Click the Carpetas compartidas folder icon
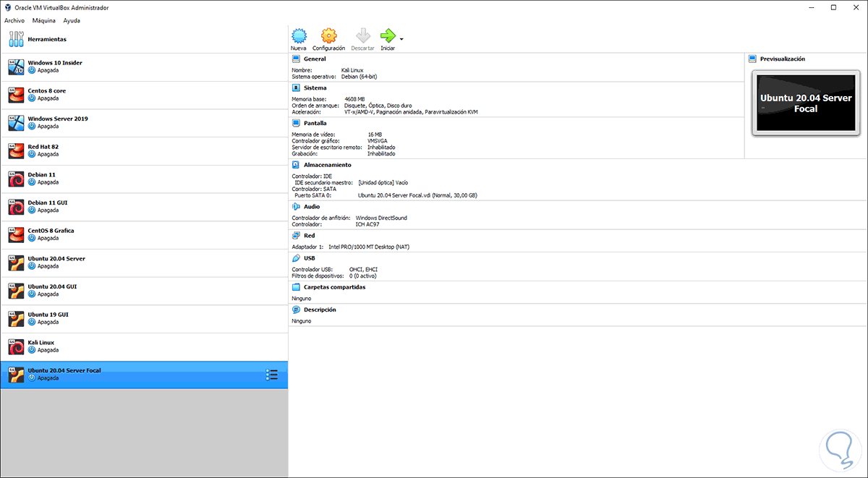 click(x=296, y=286)
